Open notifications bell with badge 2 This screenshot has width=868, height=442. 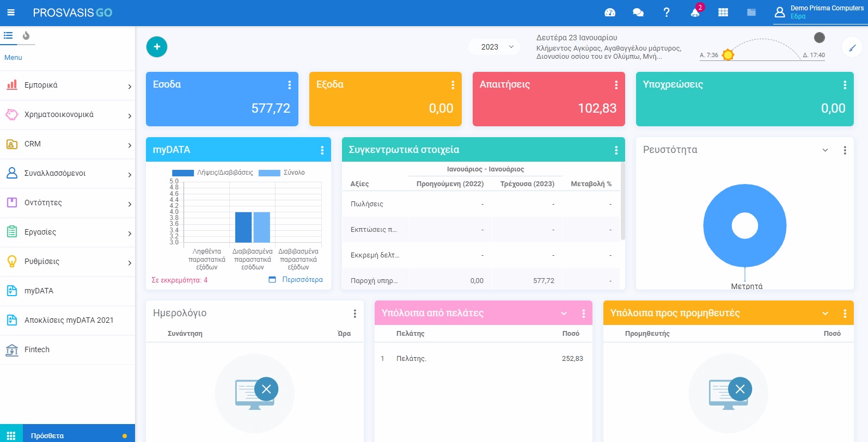coord(695,11)
